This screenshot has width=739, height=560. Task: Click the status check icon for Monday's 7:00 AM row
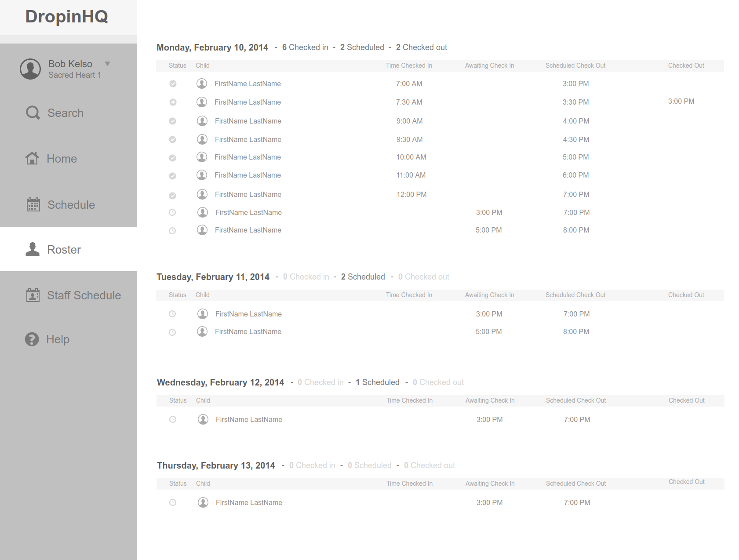click(173, 84)
